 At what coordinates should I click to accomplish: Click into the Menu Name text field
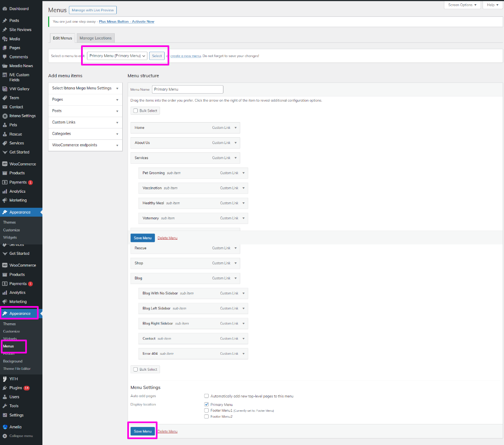(x=187, y=89)
